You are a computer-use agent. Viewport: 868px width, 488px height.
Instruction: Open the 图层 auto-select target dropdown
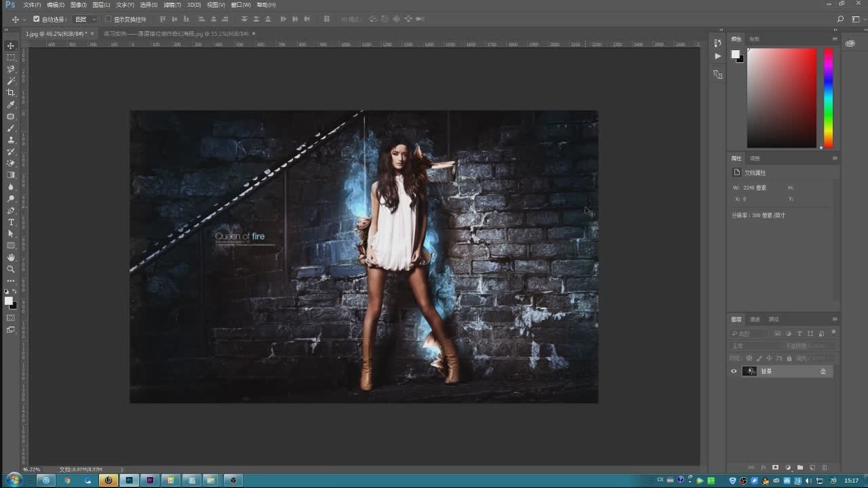(85, 20)
